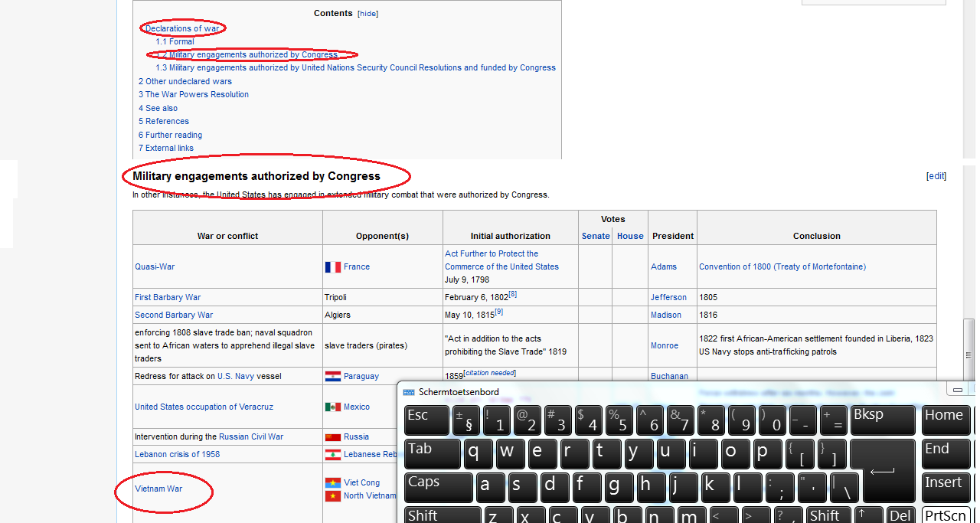The width and height of the screenshot is (980, 523).
Task: Open the Vietnam War article link
Action: tap(158, 489)
